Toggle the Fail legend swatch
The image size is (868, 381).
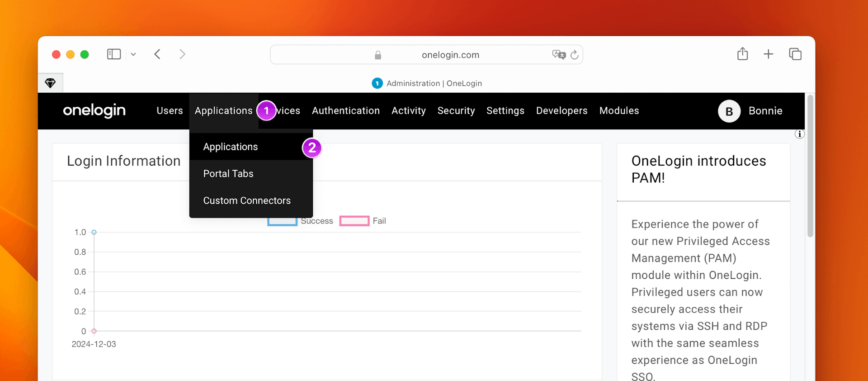coord(354,221)
